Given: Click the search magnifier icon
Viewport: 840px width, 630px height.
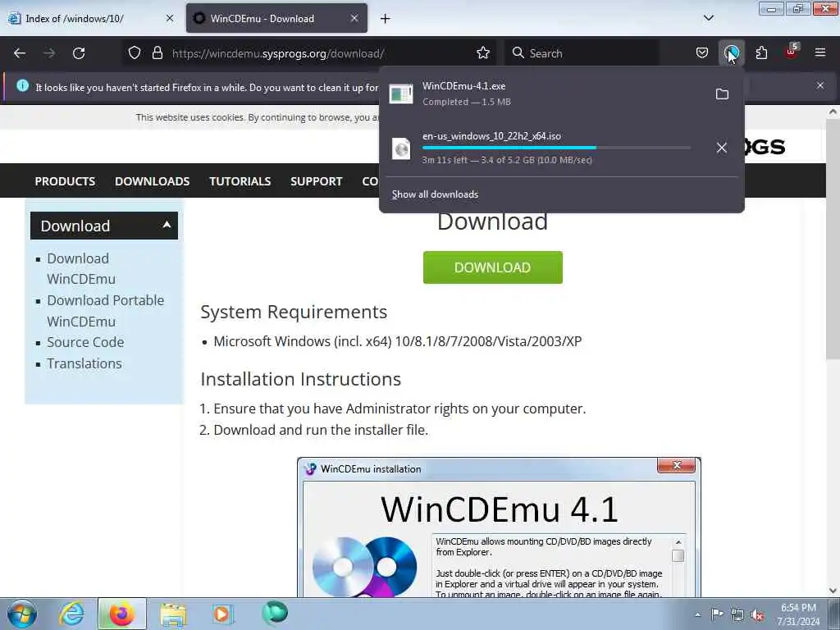Looking at the screenshot, I should (x=518, y=53).
